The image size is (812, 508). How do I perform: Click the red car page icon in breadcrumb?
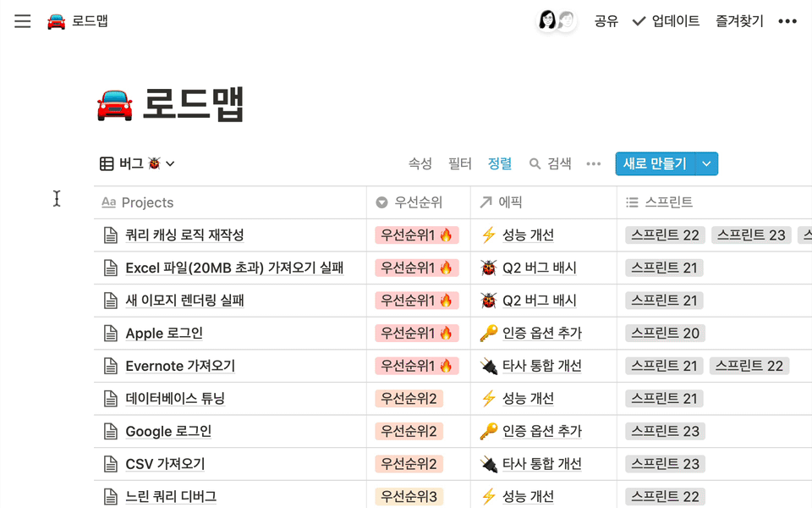(56, 21)
